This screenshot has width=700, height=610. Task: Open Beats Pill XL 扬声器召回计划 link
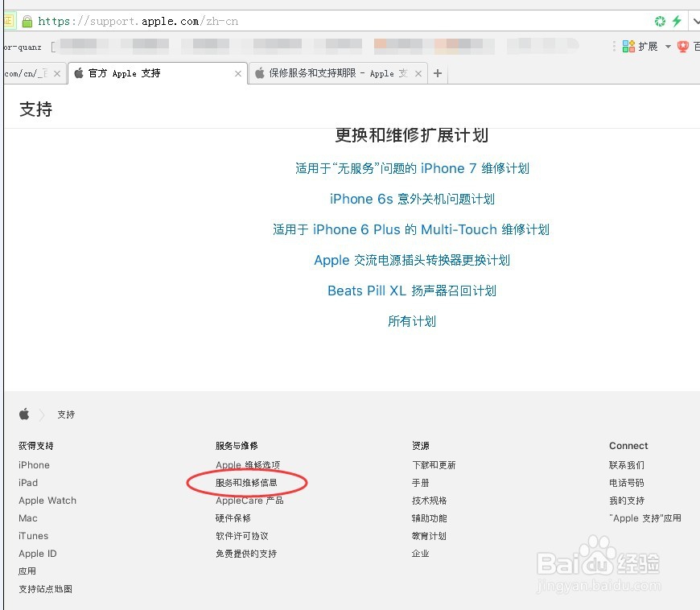(412, 291)
